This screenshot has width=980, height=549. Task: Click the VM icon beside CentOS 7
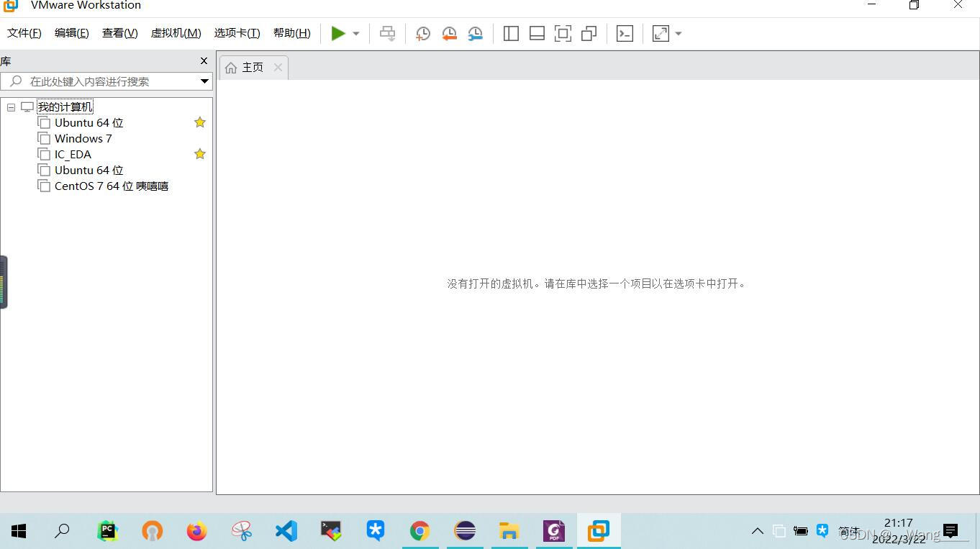[44, 186]
